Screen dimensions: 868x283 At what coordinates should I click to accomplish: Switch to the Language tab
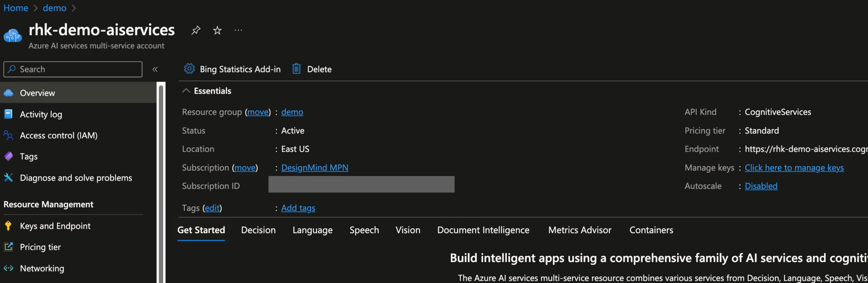pos(312,230)
